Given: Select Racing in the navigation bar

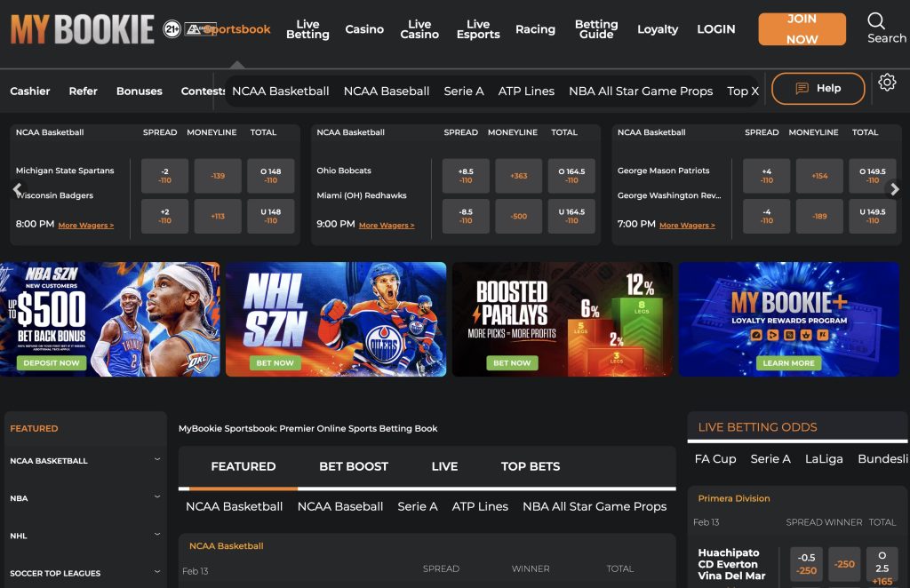Looking at the screenshot, I should tap(535, 29).
